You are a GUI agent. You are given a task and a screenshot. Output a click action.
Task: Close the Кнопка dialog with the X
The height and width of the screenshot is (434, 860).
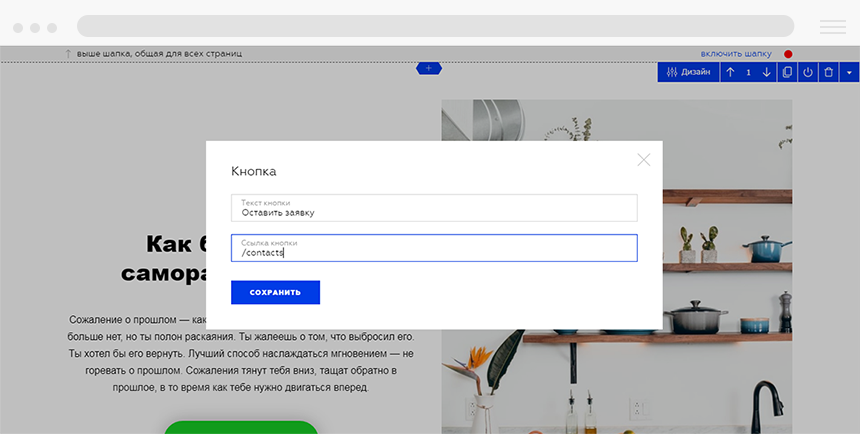click(x=644, y=160)
